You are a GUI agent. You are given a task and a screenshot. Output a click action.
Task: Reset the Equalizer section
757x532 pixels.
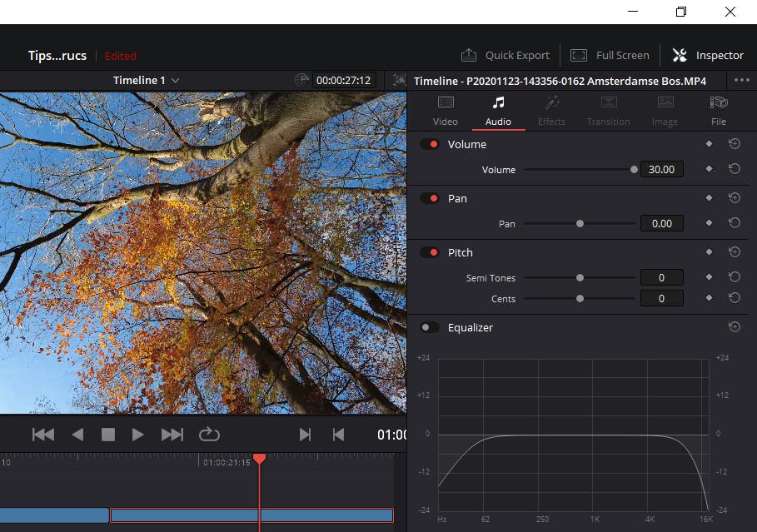pos(734,327)
